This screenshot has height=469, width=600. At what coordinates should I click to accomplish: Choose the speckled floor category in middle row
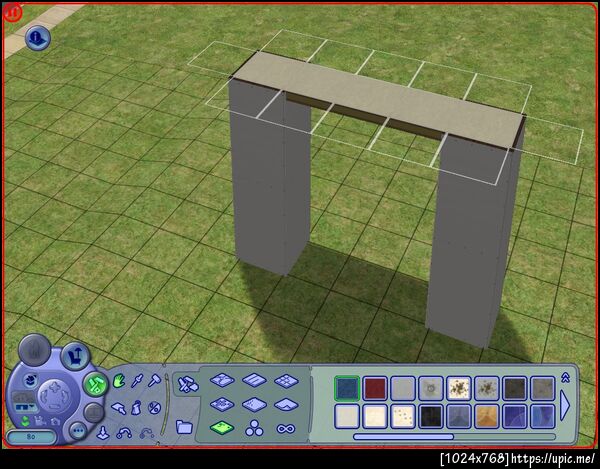pos(254,404)
